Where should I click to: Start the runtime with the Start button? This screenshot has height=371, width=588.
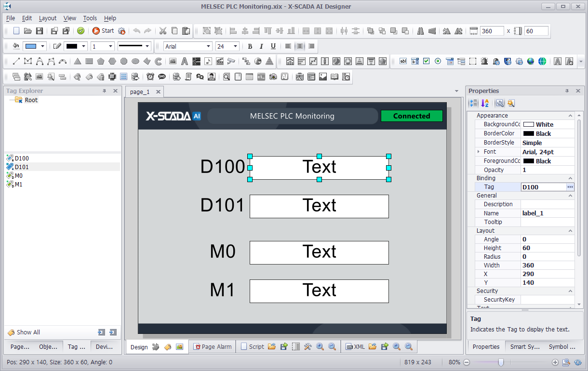[x=103, y=31]
